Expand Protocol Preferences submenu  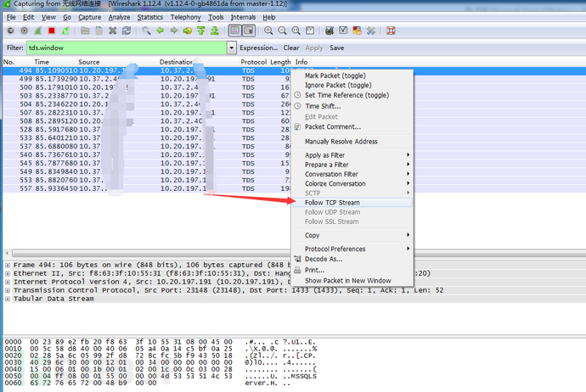[352, 249]
